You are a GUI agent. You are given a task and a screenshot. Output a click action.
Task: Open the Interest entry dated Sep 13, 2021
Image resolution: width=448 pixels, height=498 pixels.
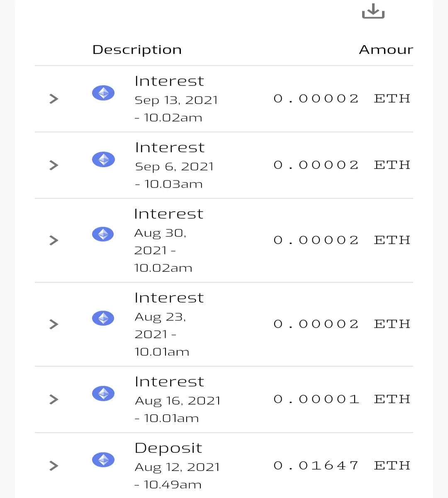[x=169, y=81]
